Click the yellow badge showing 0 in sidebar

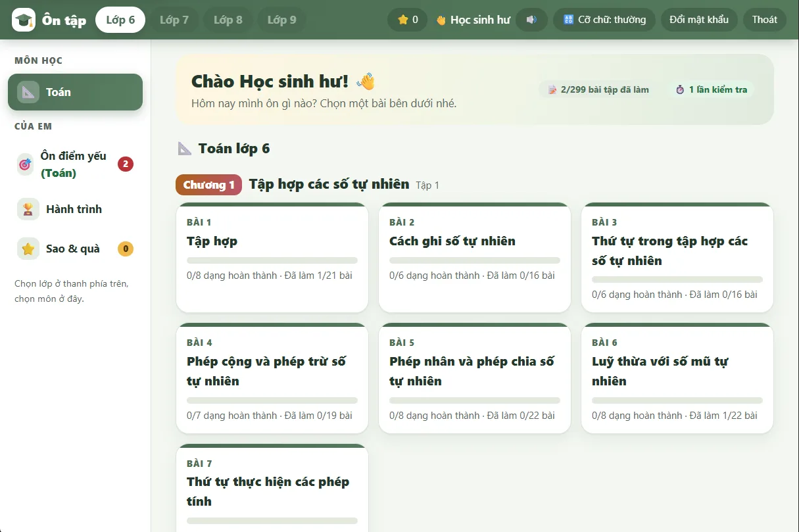(126, 249)
